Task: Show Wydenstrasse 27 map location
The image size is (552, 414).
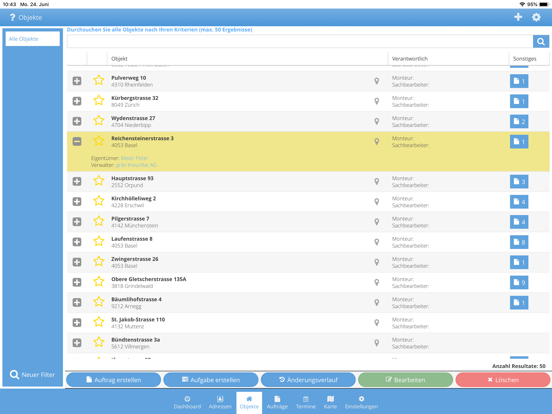Action: (x=376, y=121)
